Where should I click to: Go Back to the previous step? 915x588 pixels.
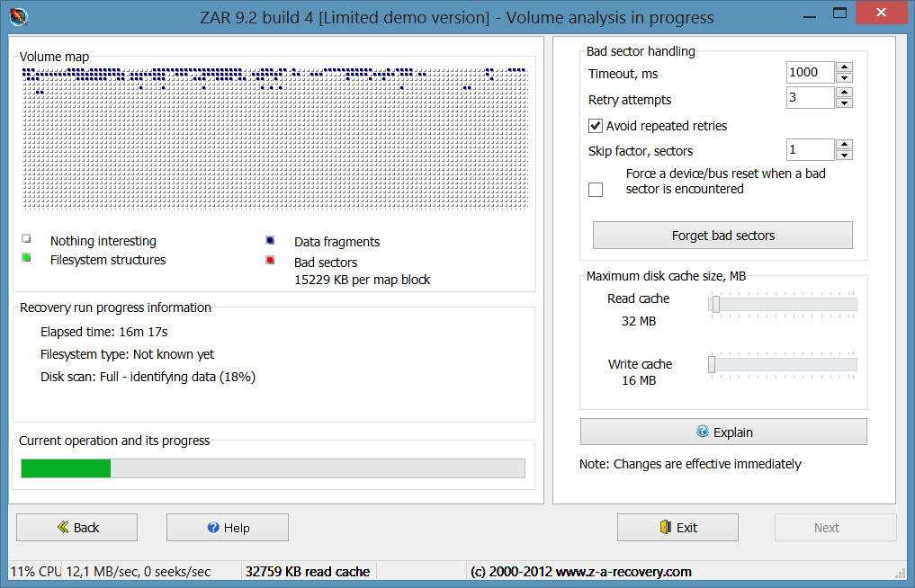(x=77, y=528)
